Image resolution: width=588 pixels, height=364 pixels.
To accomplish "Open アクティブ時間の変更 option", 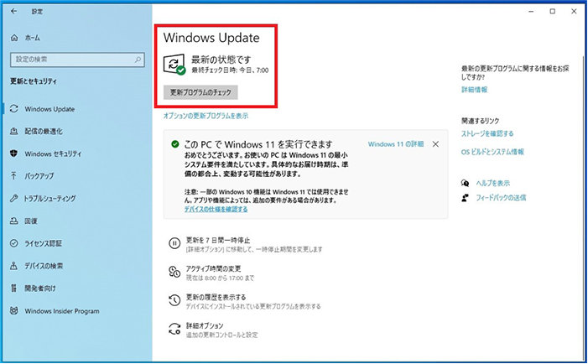I will 213,268.
